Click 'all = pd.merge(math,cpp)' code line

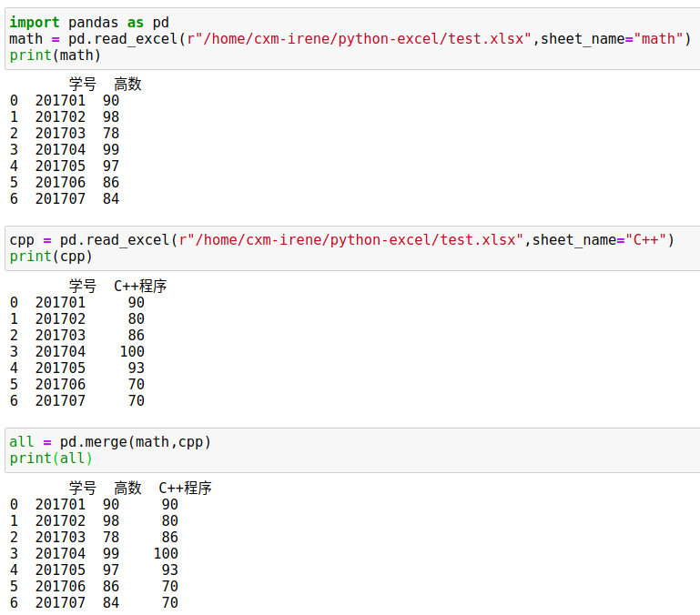[110, 442]
